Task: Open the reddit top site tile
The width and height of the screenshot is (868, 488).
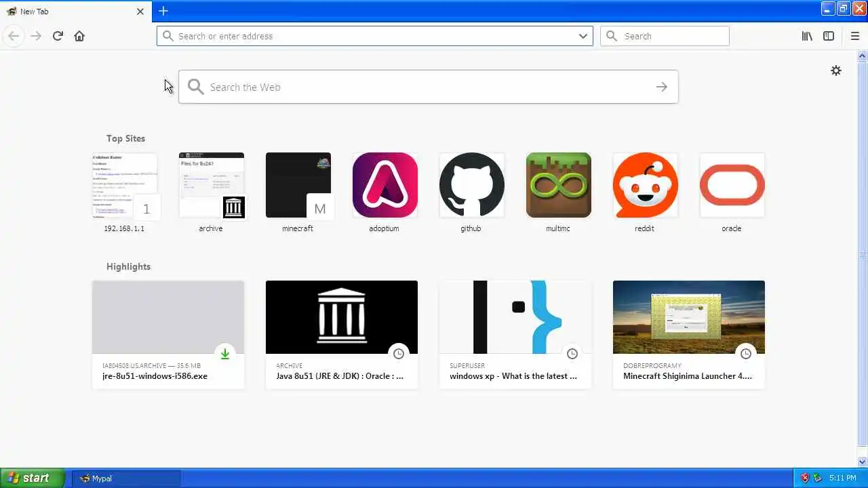Action: pyautogui.click(x=645, y=185)
